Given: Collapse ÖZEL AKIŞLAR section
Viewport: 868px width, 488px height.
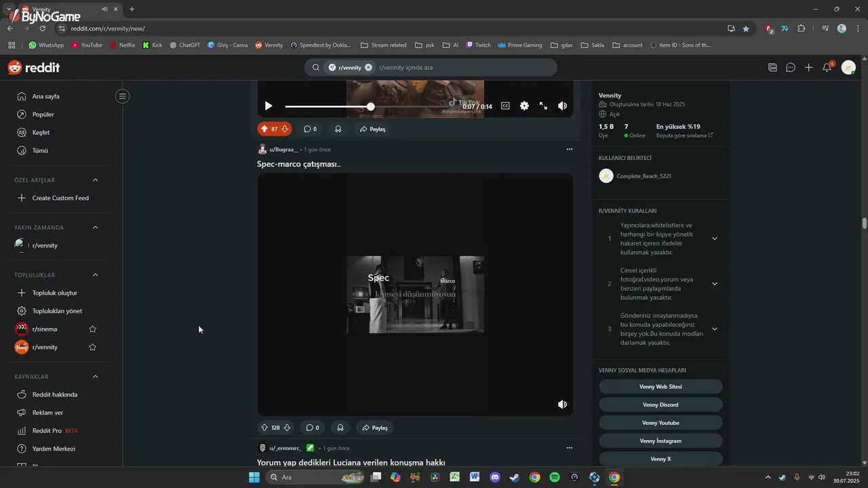Looking at the screenshot, I should [x=95, y=180].
